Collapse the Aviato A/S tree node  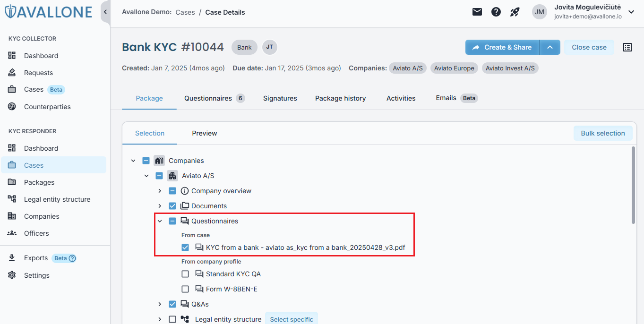146,176
